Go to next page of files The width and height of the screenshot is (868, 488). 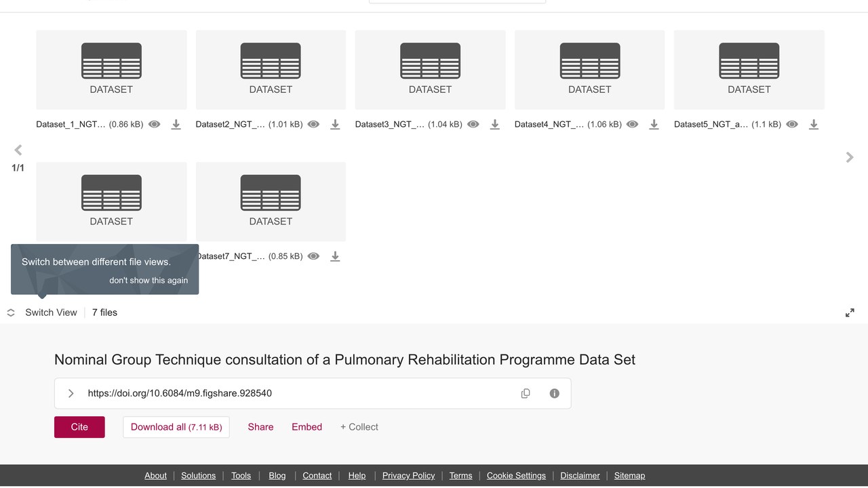850,157
